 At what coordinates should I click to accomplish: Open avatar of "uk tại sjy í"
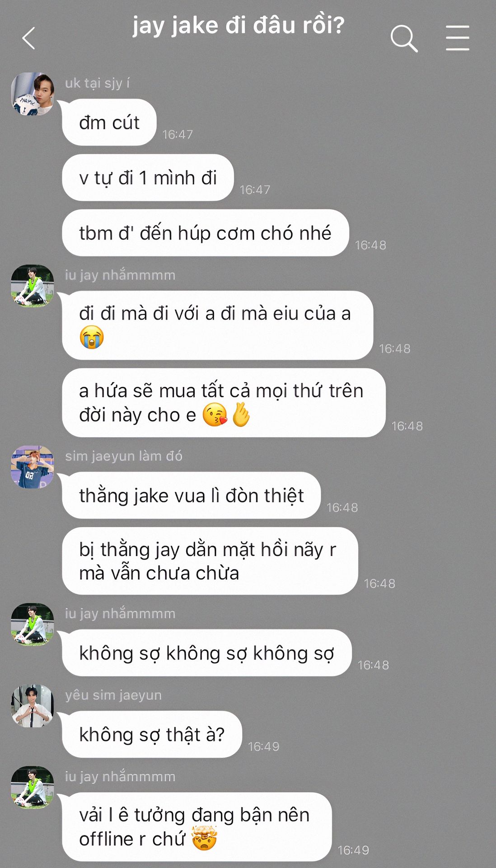point(33,94)
